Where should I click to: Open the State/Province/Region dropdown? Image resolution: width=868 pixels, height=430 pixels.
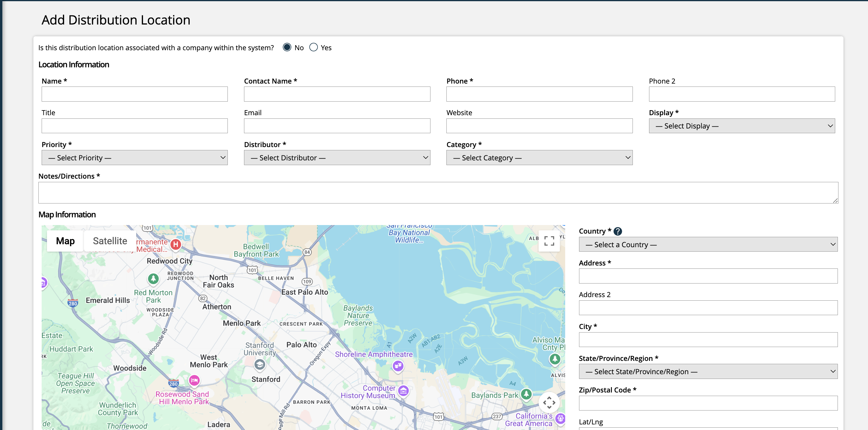click(708, 372)
